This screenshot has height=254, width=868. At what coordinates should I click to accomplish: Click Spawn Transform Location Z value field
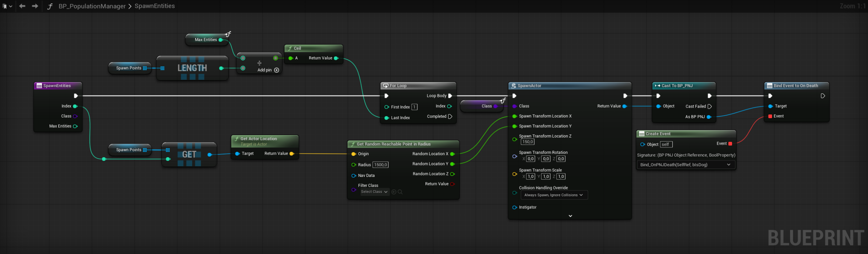coord(528,142)
